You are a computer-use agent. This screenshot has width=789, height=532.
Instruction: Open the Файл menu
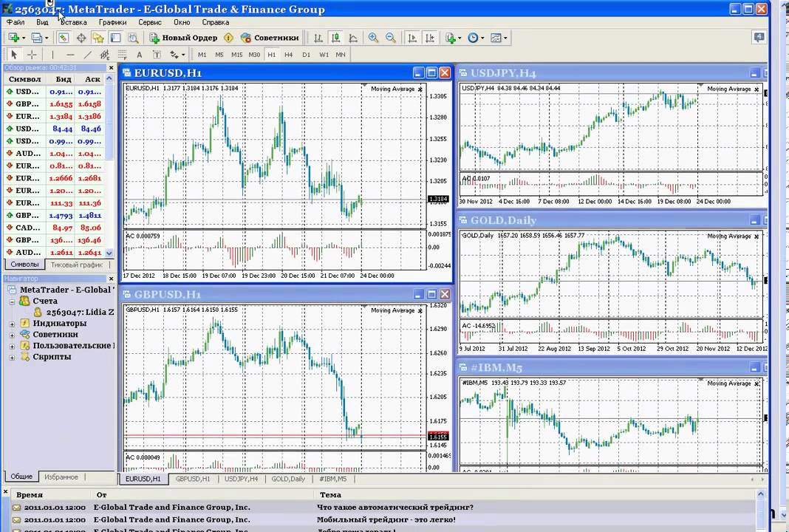16,22
